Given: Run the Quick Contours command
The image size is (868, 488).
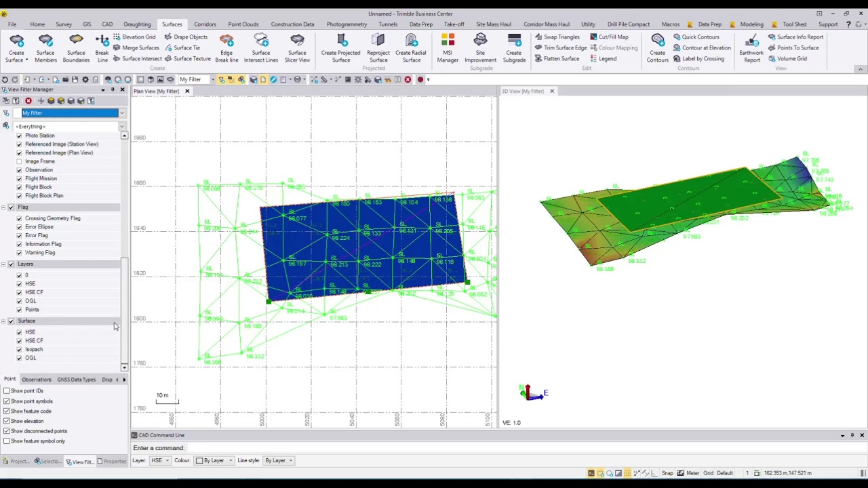Looking at the screenshot, I should point(696,37).
